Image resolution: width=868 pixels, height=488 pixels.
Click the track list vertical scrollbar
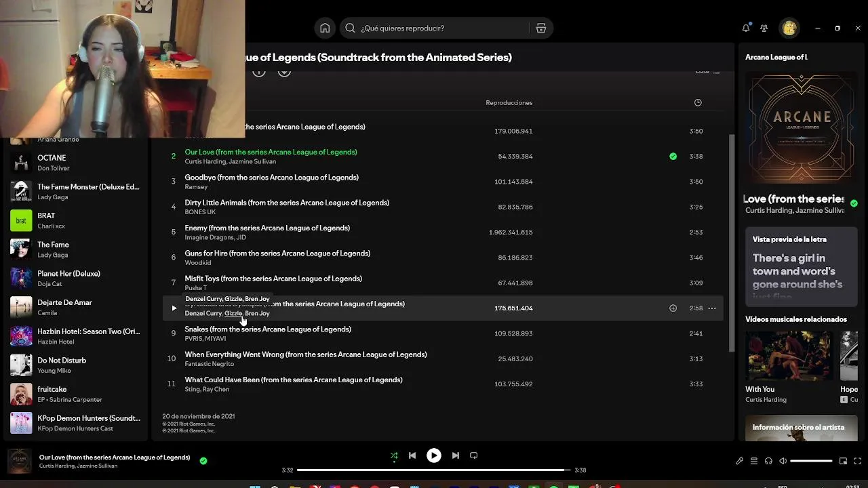coord(731,243)
